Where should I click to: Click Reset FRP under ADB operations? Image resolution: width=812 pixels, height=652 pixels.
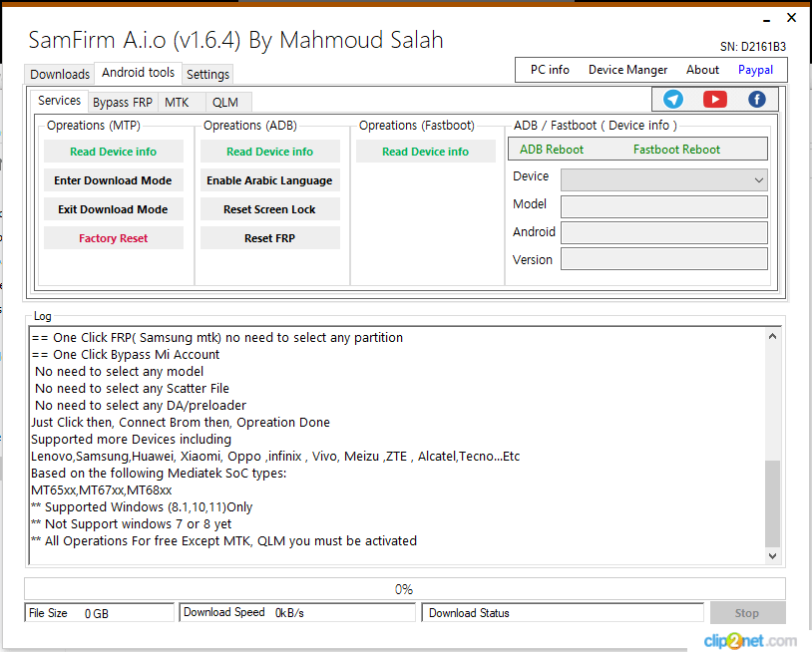[269, 237]
